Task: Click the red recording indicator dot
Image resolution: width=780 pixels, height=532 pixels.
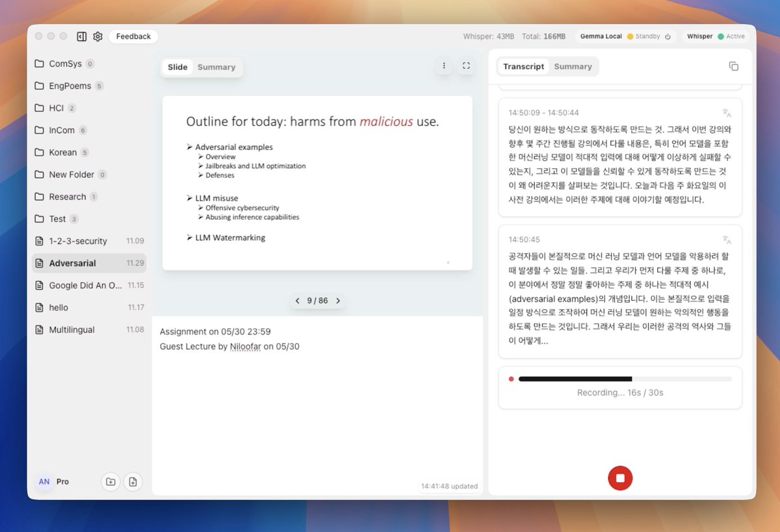Action: 512,379
